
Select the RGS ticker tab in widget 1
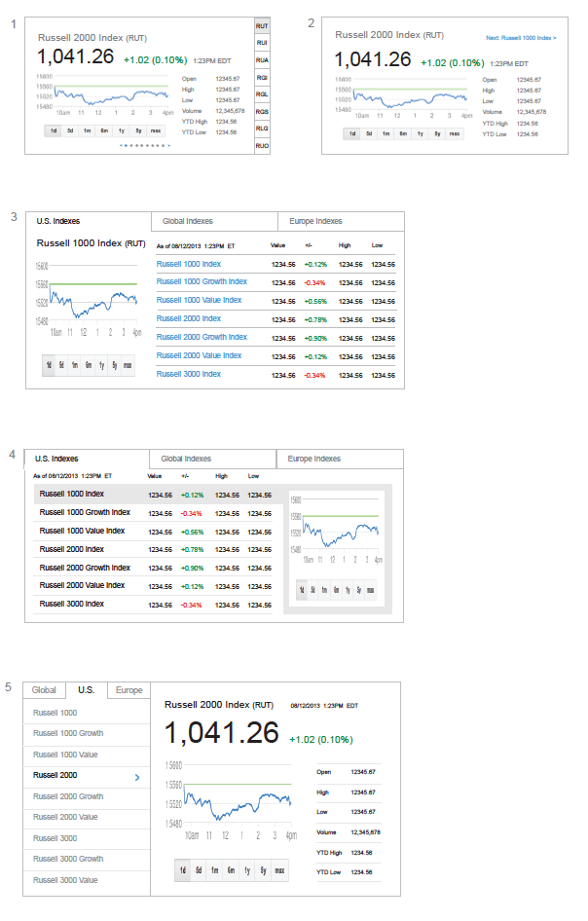pos(261,111)
